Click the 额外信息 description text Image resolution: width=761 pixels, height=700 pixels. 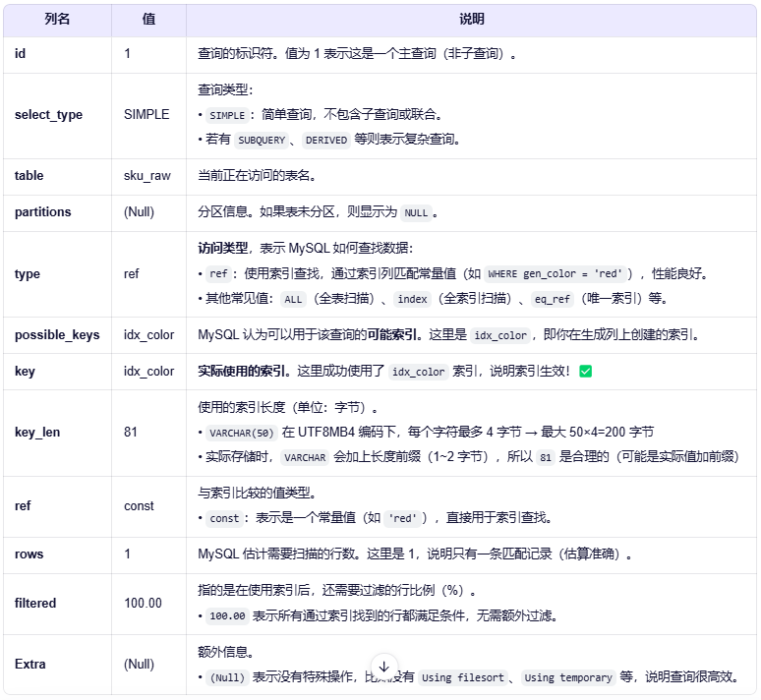coord(225,652)
